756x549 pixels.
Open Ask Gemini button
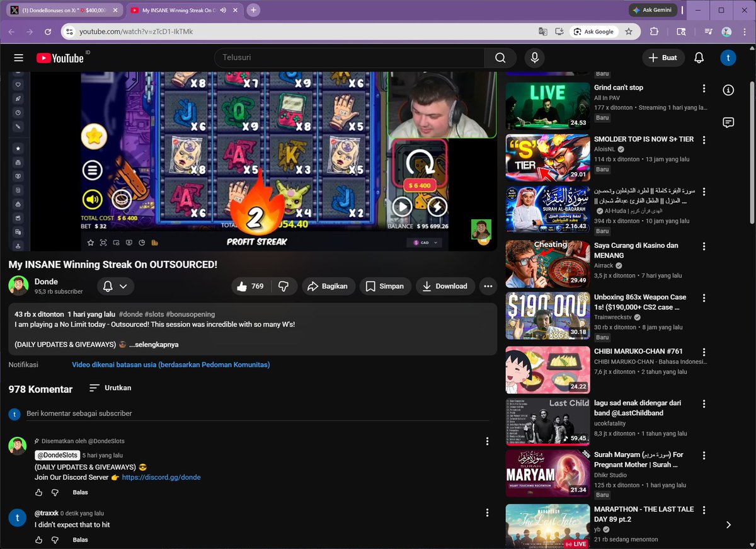click(653, 10)
